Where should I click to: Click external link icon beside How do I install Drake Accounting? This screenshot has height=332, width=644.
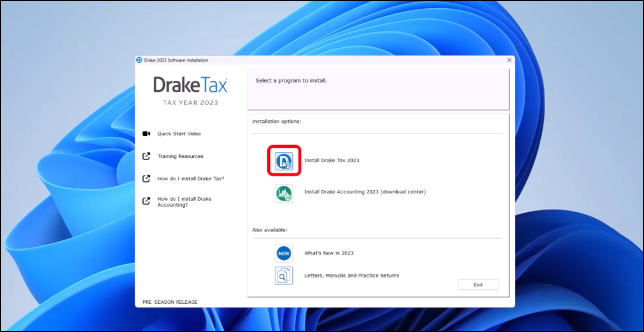click(x=146, y=201)
